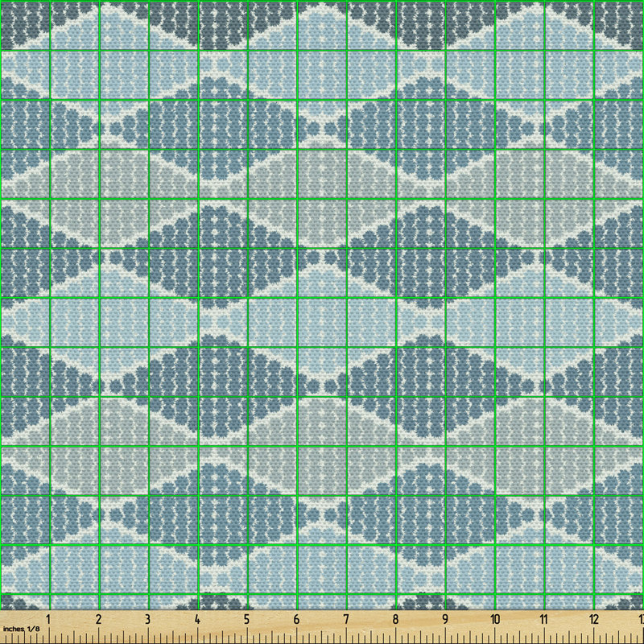Click the number 9 on the ruler

[445, 619]
